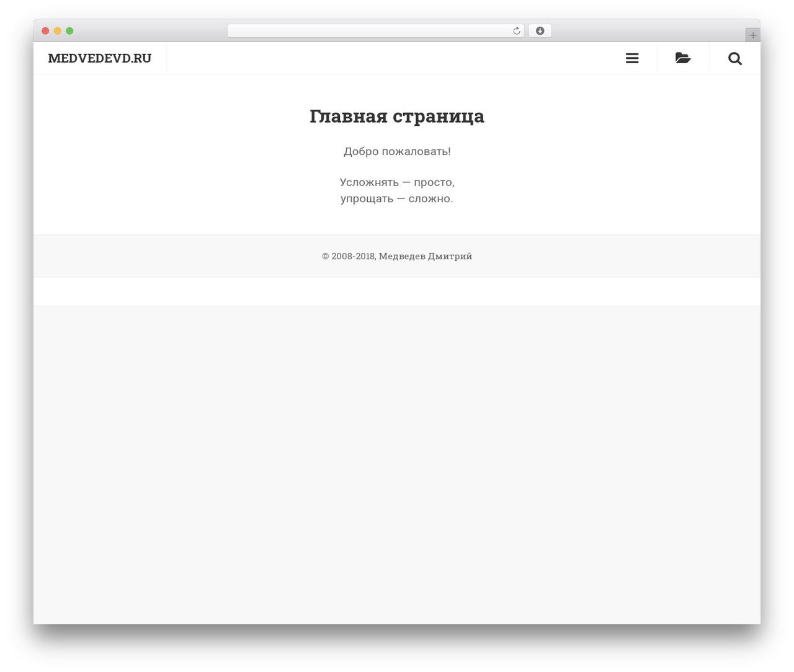794x672 pixels.
Task: Click the heading "Главная страница"
Action: (397, 116)
